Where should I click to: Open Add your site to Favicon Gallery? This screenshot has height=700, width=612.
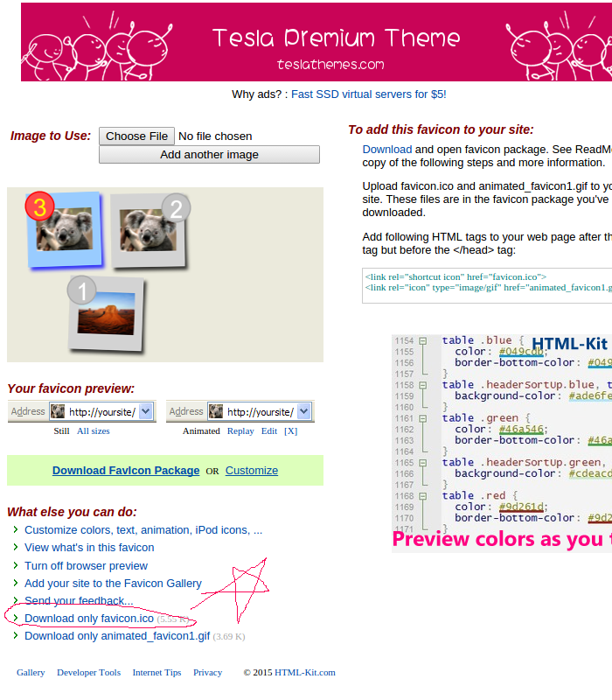click(113, 583)
